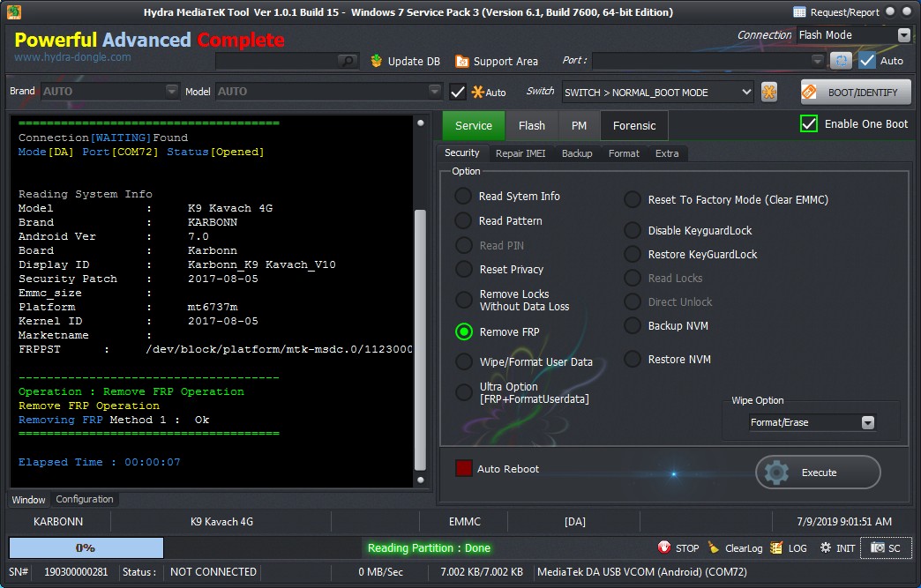The height and width of the screenshot is (588, 921).
Task: Select Read Sytem Info option
Action: [x=463, y=196]
